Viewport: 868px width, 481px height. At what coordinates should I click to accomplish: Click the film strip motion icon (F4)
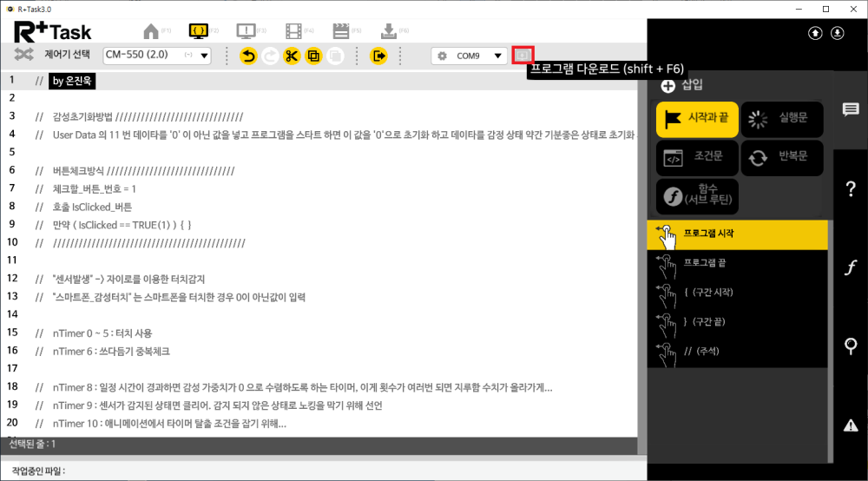(x=294, y=31)
